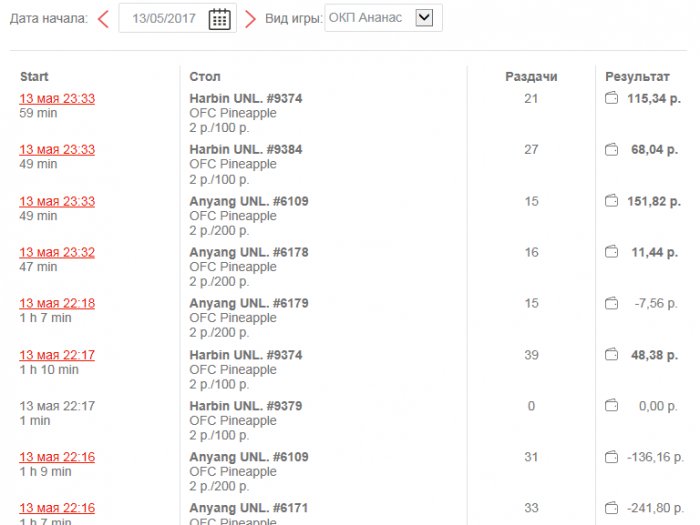Select the ОКП Ананас game type field
Image resolution: width=700 pixels, height=525 pixels.
click(383, 18)
